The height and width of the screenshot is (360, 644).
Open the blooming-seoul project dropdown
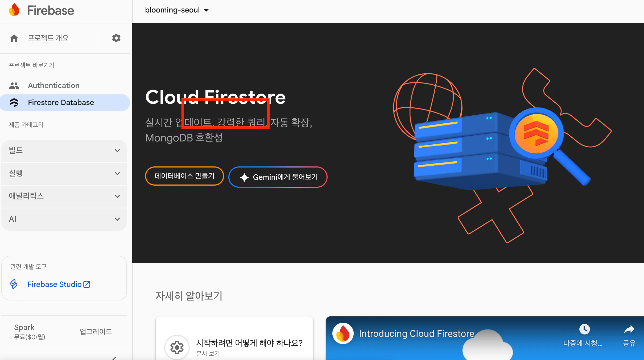tap(177, 10)
